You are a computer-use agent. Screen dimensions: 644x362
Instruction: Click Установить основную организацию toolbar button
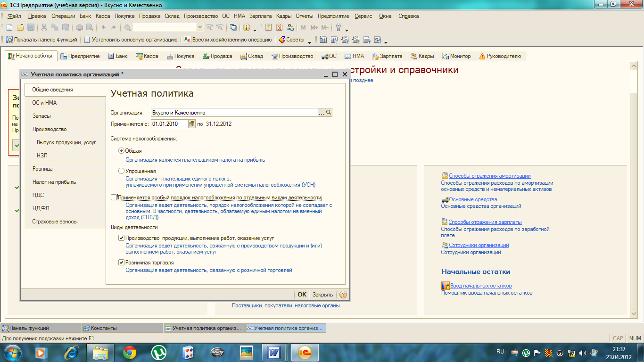point(131,40)
